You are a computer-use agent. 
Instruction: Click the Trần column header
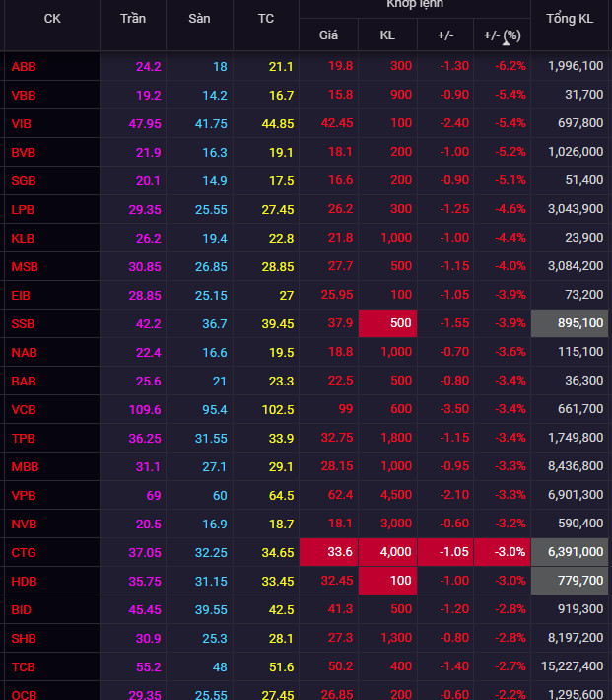[x=133, y=19]
